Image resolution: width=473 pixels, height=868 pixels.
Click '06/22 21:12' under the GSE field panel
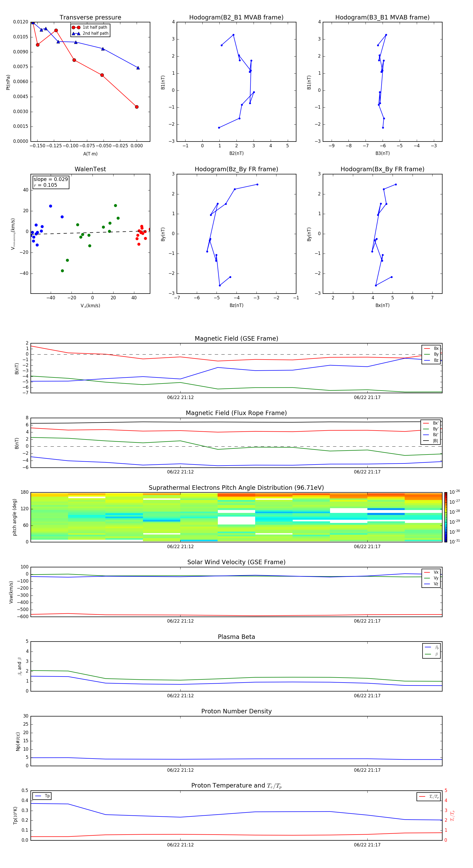click(x=181, y=398)
